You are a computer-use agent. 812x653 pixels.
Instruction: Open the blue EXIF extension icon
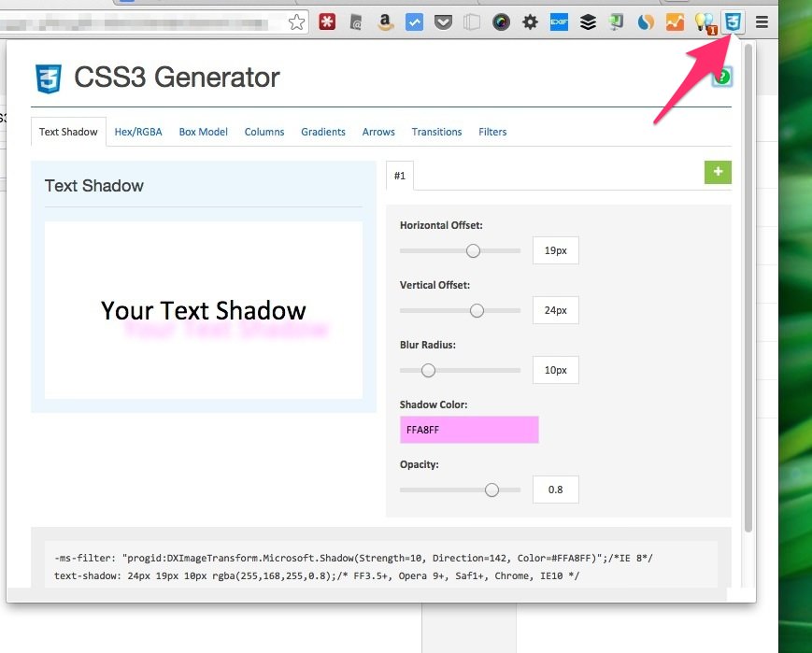pos(559,22)
